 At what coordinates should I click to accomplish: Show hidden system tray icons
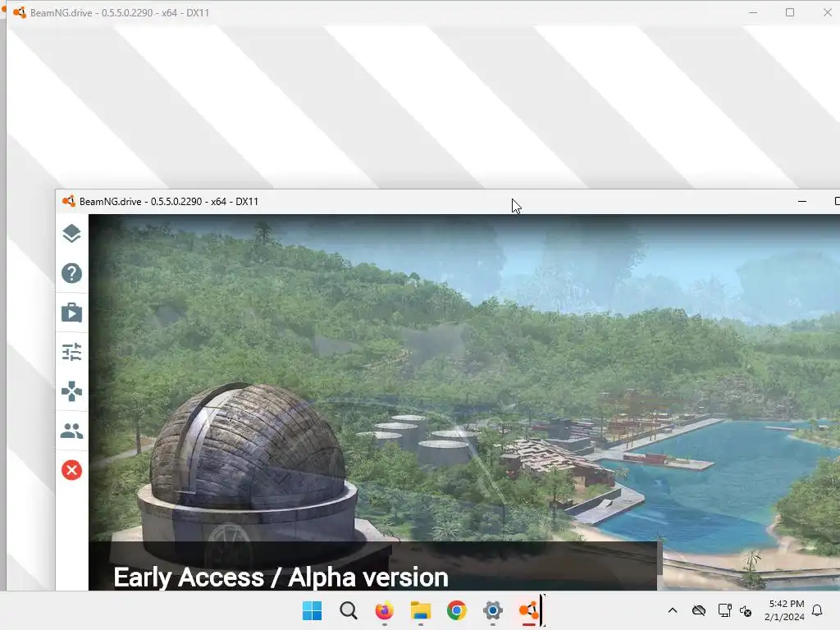[x=673, y=610]
